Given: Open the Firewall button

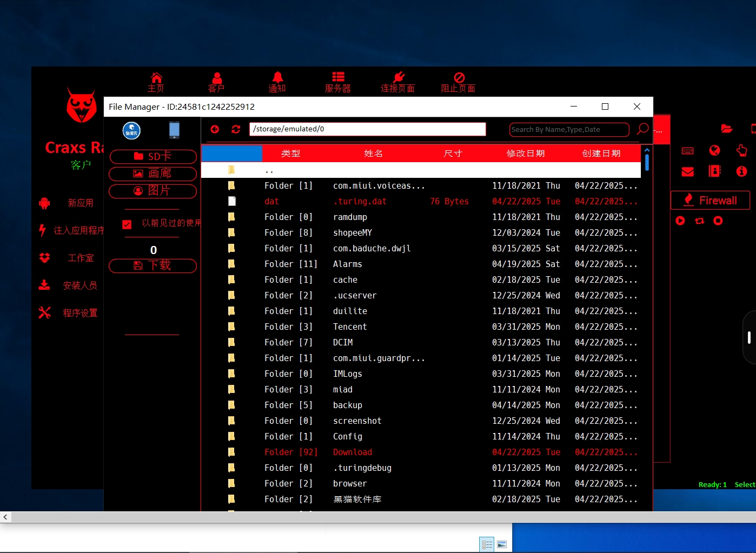Looking at the screenshot, I should click(x=711, y=200).
